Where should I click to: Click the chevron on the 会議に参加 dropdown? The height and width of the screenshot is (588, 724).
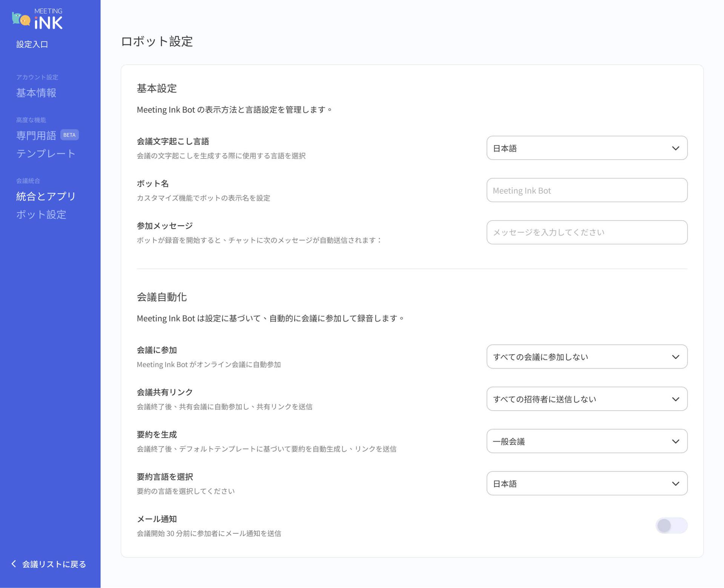click(675, 357)
